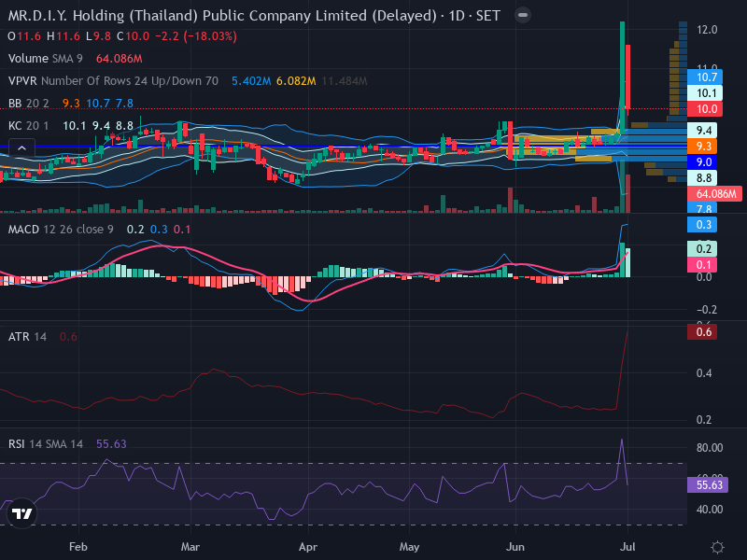The image size is (747, 560).
Task: Select the Volume SMA 9 indicator legend
Action: 45,59
